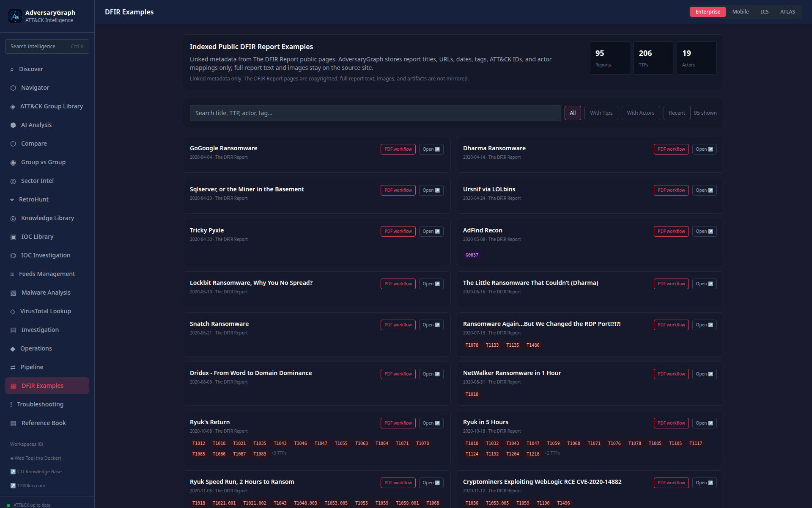Open IOC Library from its sidebar icon
Screen dimensions: 812x508
[13, 237]
